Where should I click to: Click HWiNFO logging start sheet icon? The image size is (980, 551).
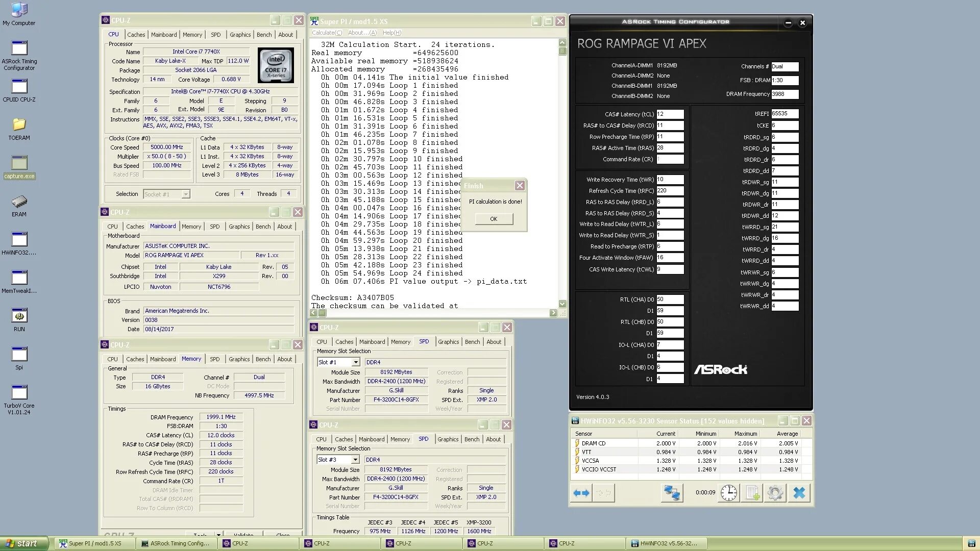pyautogui.click(x=752, y=493)
